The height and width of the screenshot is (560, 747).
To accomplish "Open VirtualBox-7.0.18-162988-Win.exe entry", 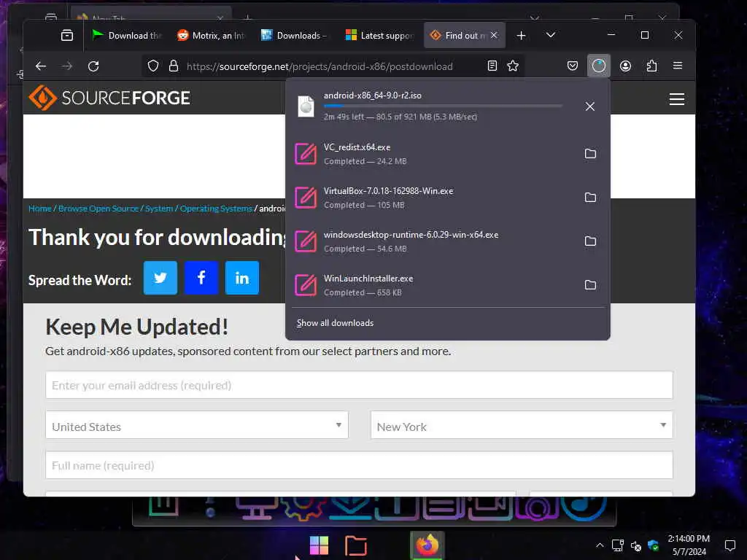I will pos(431,198).
